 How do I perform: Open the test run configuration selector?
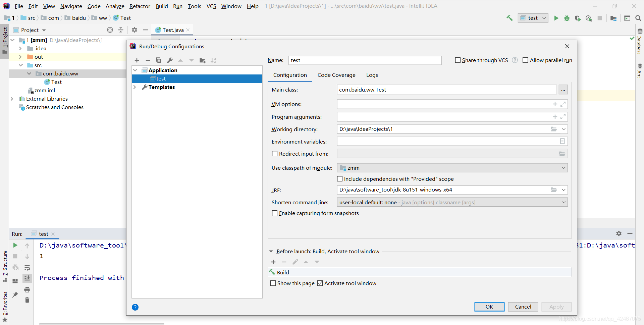[533, 18]
